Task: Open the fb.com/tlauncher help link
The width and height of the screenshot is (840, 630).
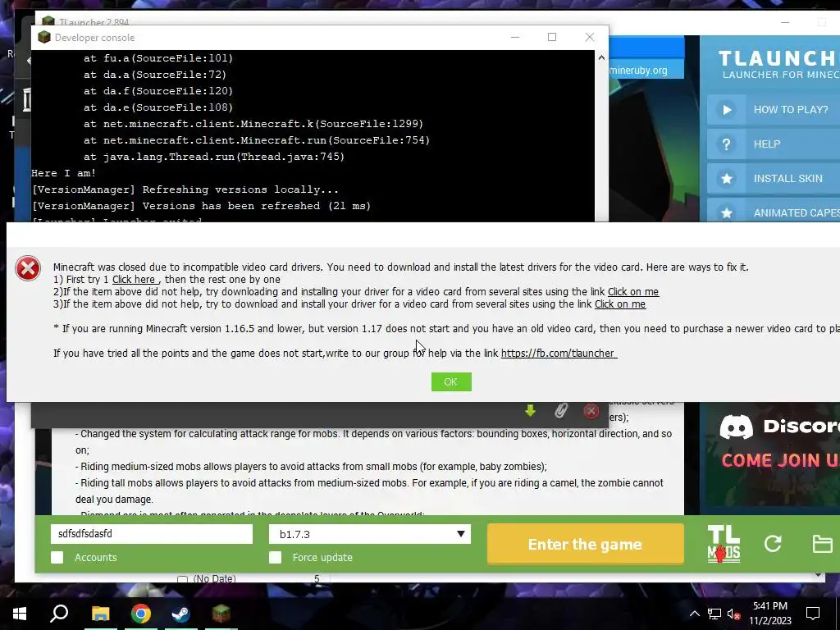Action: coord(559,354)
